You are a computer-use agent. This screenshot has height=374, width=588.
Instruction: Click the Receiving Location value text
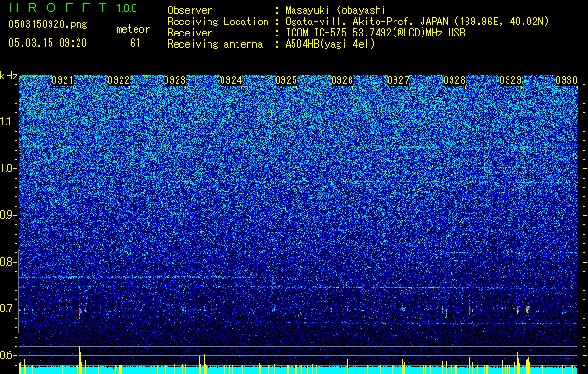[x=417, y=22]
